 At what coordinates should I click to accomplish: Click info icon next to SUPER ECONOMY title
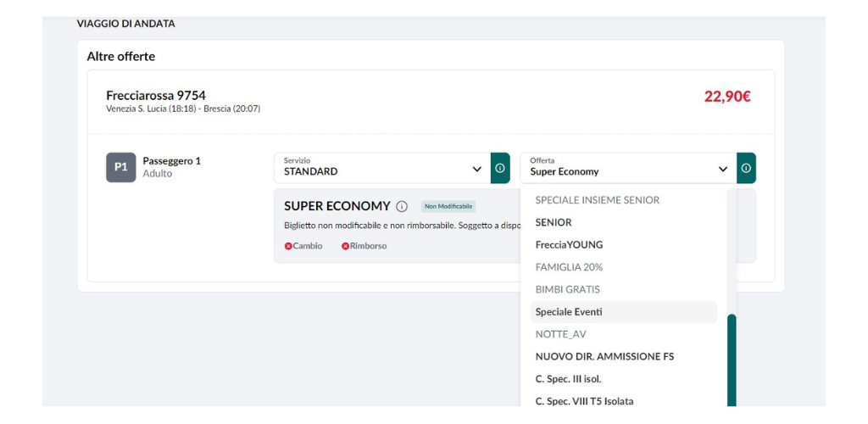click(x=402, y=206)
